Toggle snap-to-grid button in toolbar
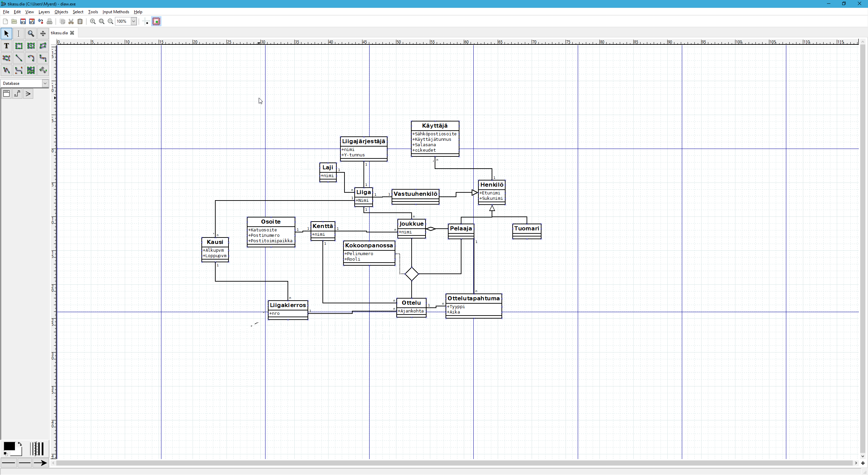This screenshot has height=475, width=868. pos(146,21)
